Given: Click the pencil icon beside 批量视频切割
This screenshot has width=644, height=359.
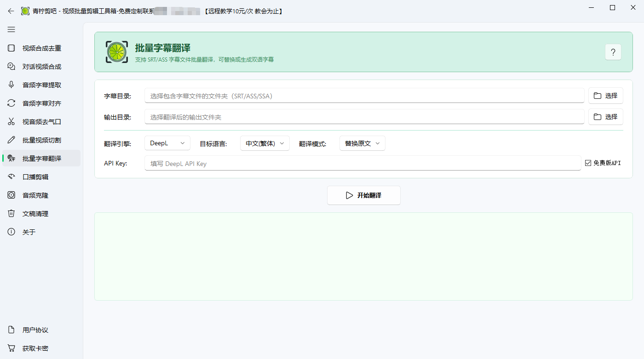Looking at the screenshot, I should click(x=11, y=140).
